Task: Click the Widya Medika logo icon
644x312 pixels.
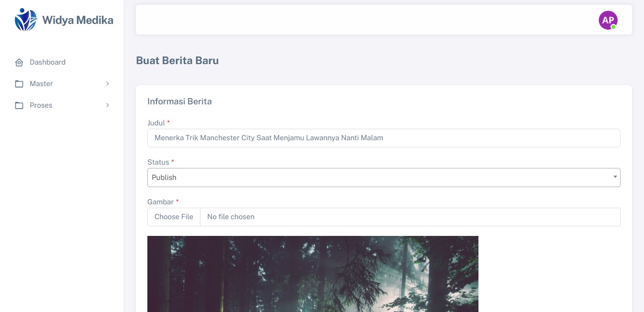Action: coord(25,20)
